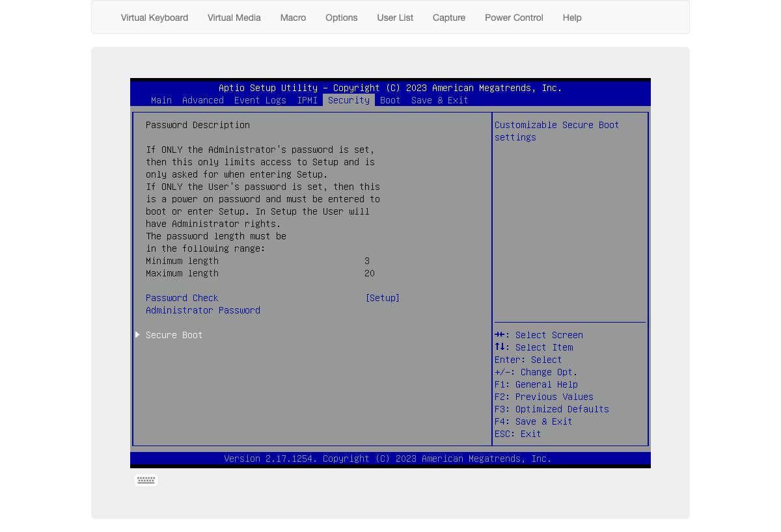Open the Virtual Media menu
Viewport: 781px width, 532px height.
click(x=234, y=18)
